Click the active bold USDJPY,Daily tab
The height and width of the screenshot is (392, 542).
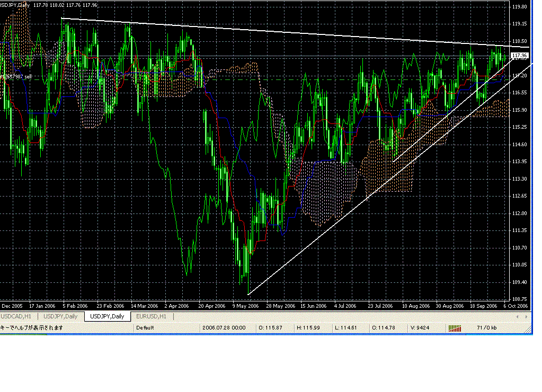pyautogui.click(x=108, y=316)
